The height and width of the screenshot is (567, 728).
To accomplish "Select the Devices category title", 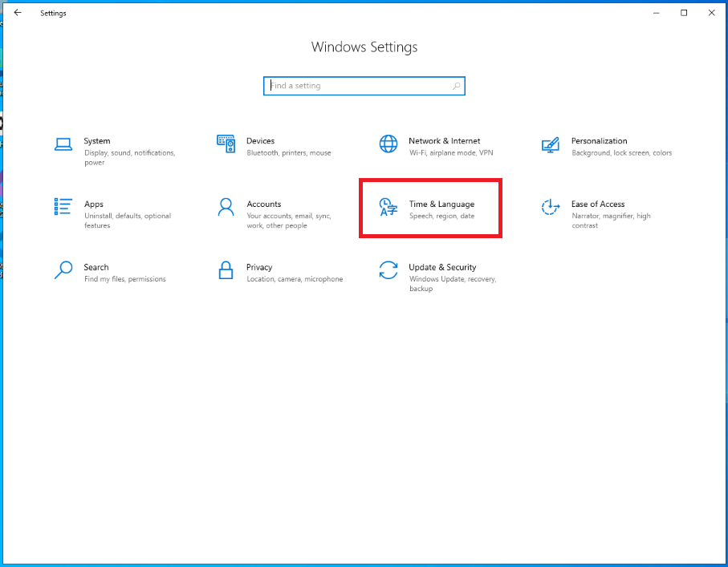I will click(x=261, y=141).
